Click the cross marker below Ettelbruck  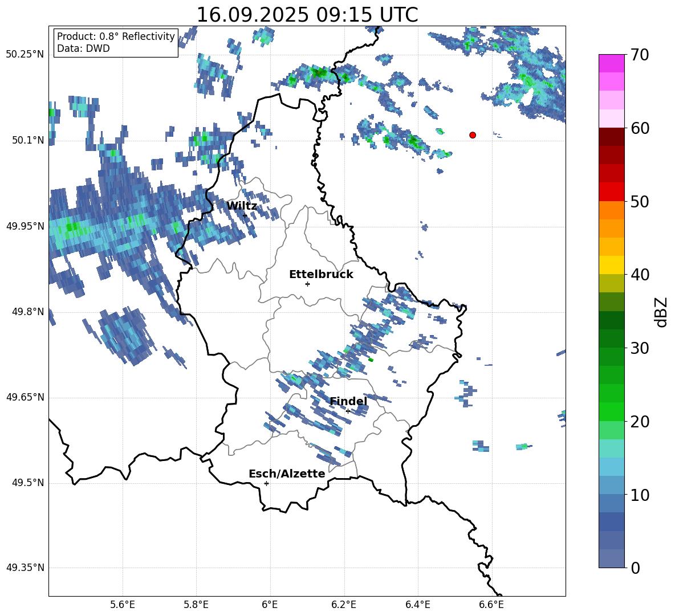pyautogui.click(x=307, y=284)
